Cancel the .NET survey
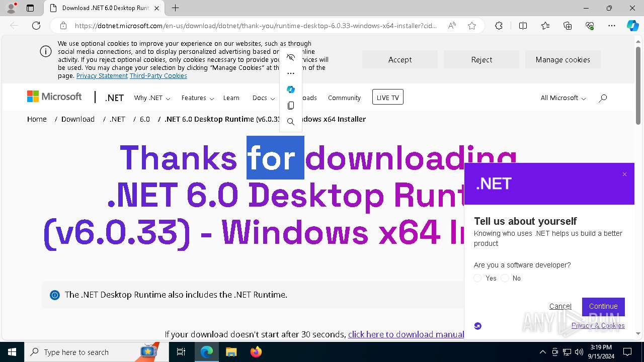 [x=560, y=306]
